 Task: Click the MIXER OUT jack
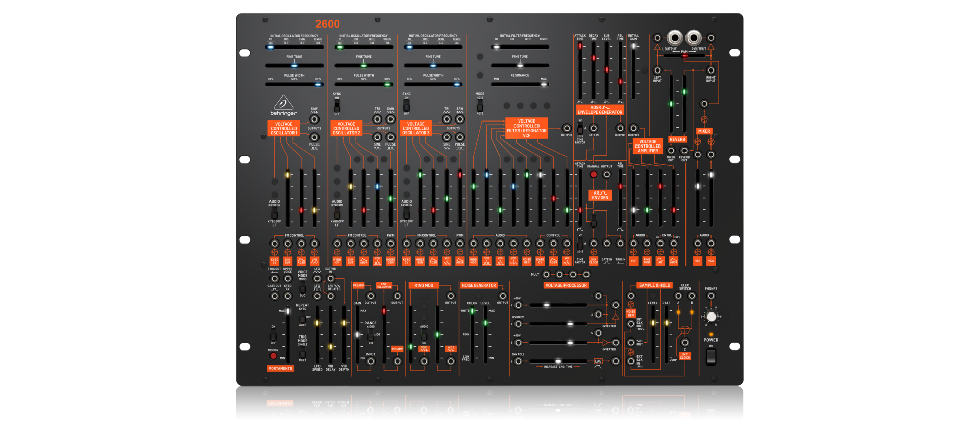coord(671,151)
